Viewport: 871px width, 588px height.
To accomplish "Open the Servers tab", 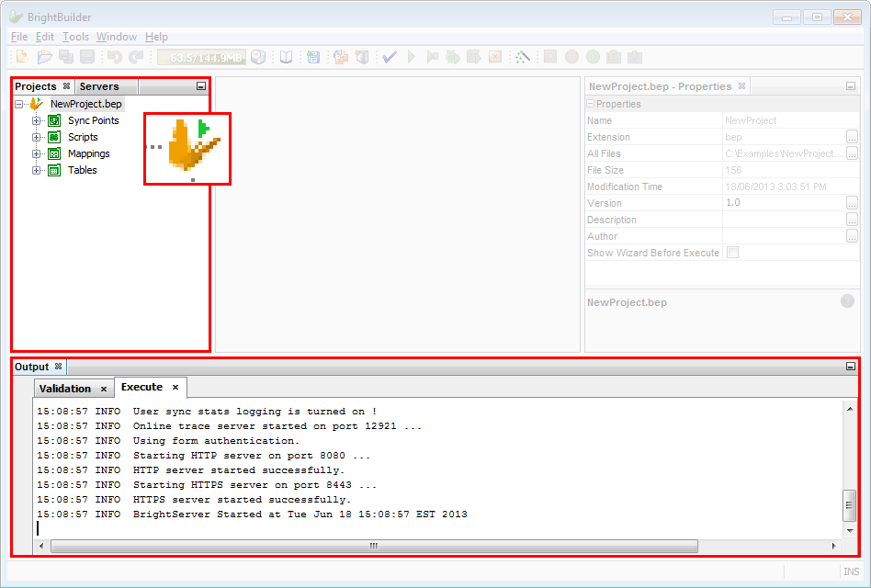I will (x=99, y=86).
